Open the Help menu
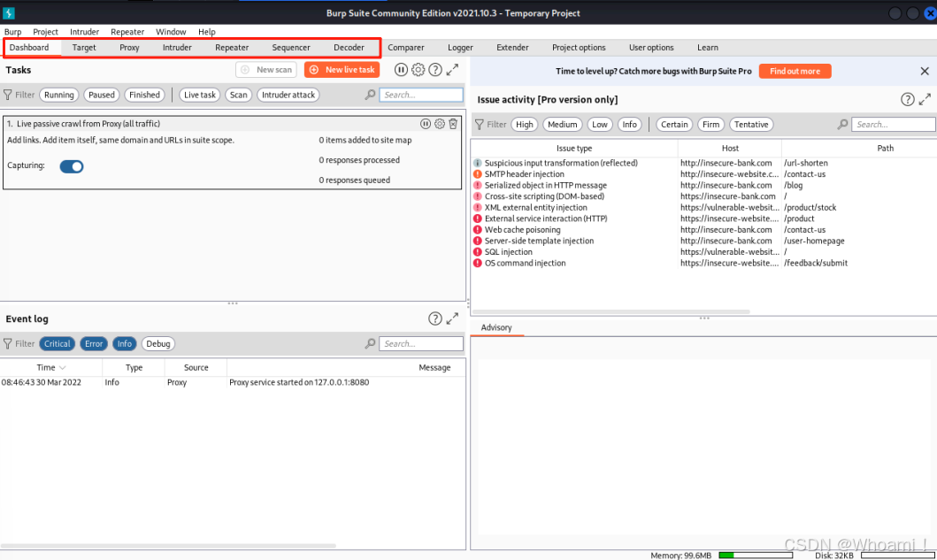The image size is (937, 560). tap(207, 32)
